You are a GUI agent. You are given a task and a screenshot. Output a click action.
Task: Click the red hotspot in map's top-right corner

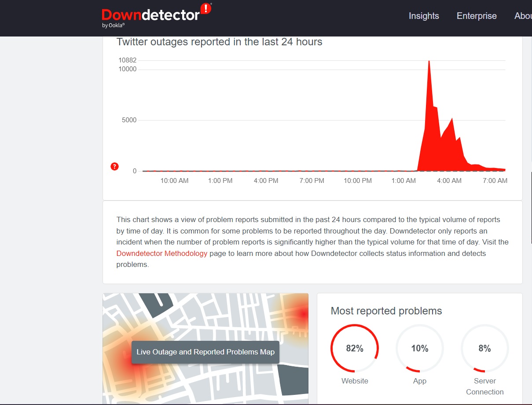click(x=303, y=314)
